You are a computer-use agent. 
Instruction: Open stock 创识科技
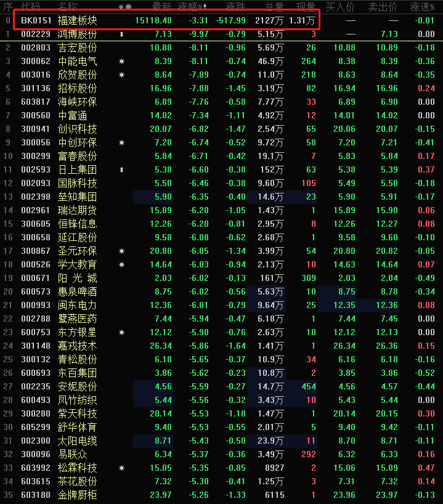pyautogui.click(x=77, y=129)
